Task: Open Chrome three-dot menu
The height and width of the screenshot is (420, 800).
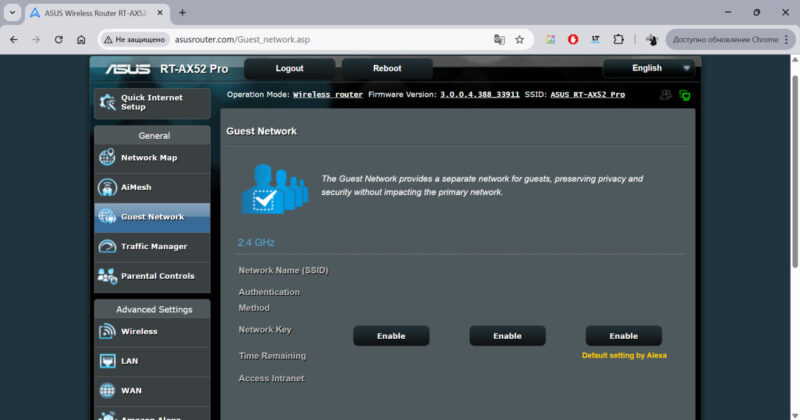Action: point(786,39)
